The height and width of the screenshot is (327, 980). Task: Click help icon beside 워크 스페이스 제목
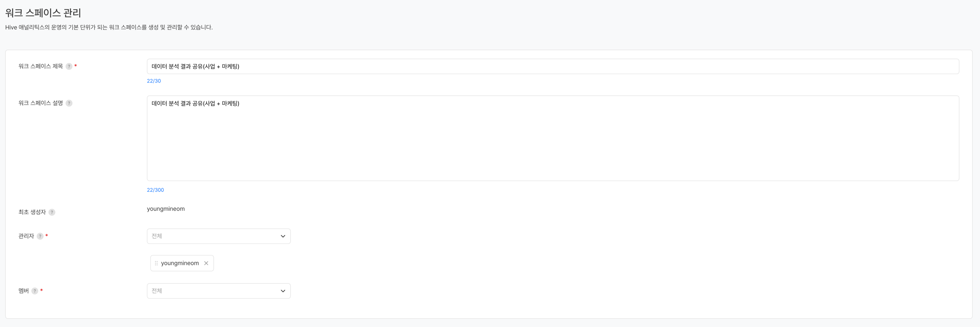pos(69,67)
